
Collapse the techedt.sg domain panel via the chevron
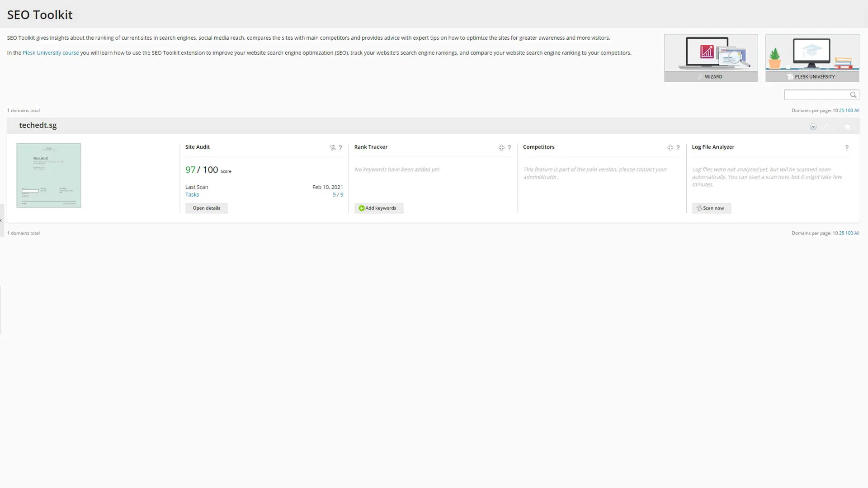[813, 127]
